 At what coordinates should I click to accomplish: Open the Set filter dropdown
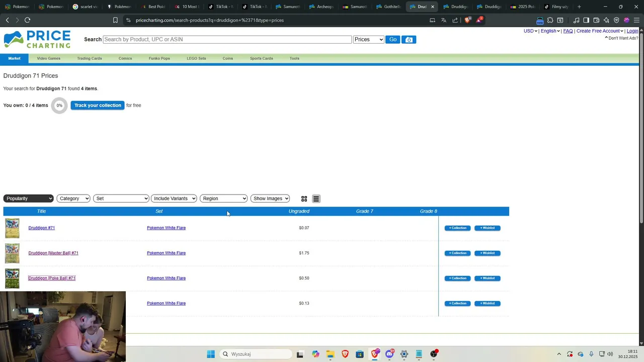tap(121, 199)
